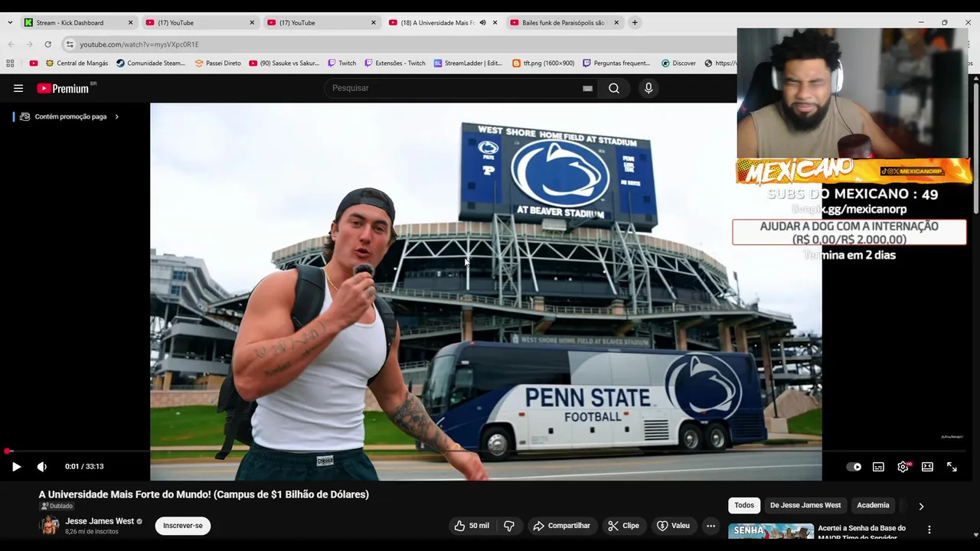Send a Valeu super thanks

pos(673,526)
